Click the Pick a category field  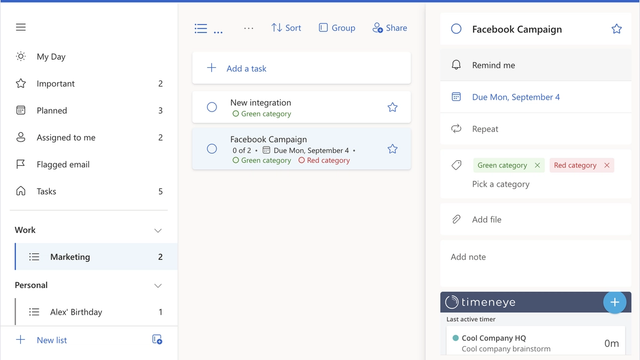[501, 184]
